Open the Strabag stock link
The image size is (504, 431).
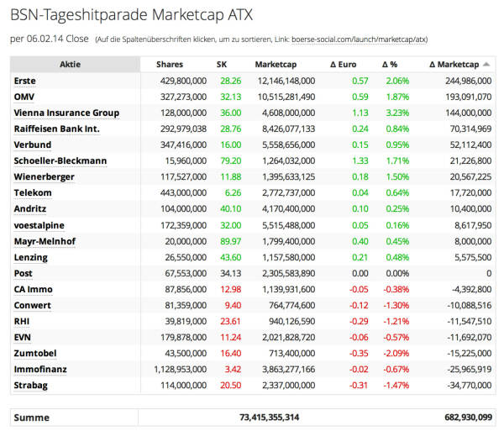[31, 385]
